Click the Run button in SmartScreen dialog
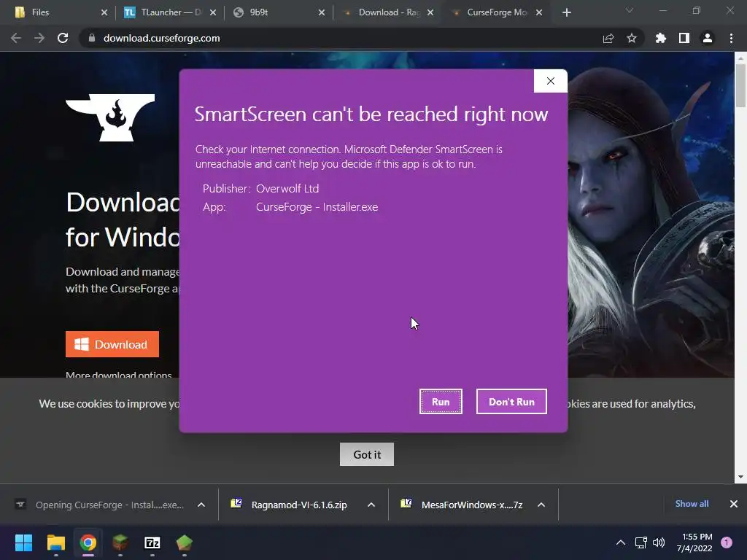The width and height of the screenshot is (747, 560). pyautogui.click(x=441, y=402)
